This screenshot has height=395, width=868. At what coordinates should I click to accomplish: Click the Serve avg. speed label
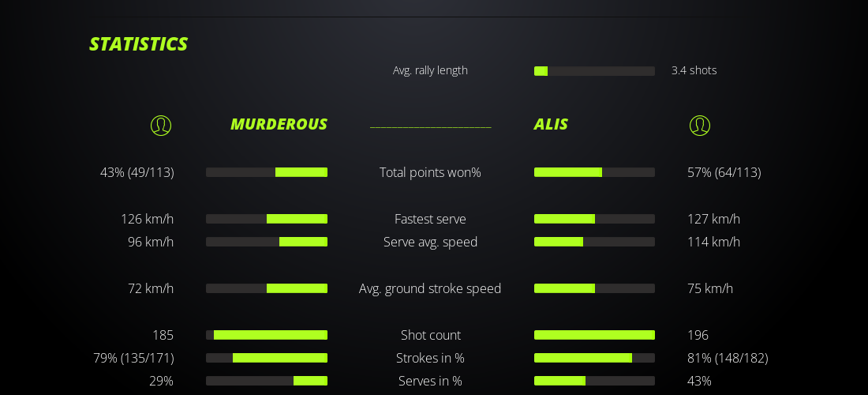coord(430,242)
